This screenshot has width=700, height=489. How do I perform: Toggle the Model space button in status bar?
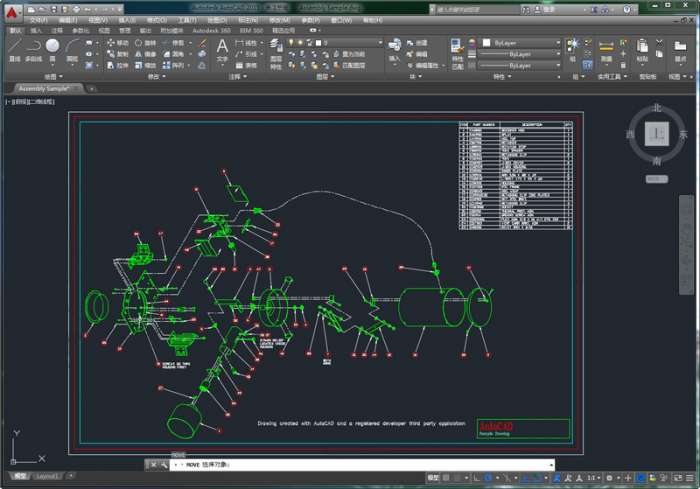433,478
